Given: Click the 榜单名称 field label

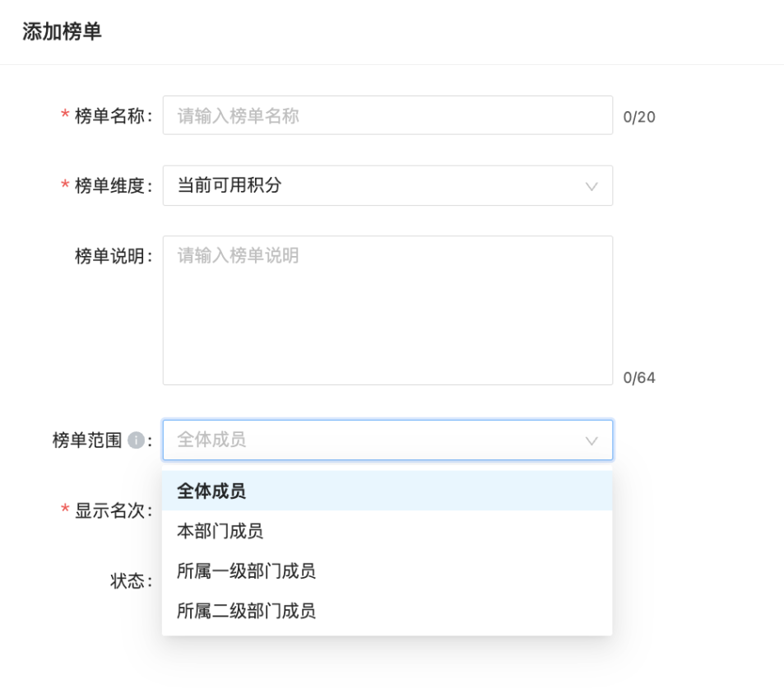Looking at the screenshot, I should point(110,116).
